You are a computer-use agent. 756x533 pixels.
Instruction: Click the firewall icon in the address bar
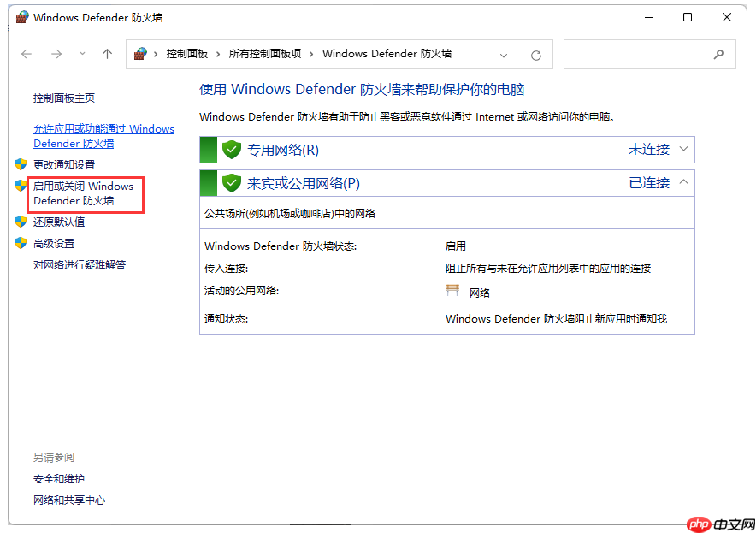140,54
